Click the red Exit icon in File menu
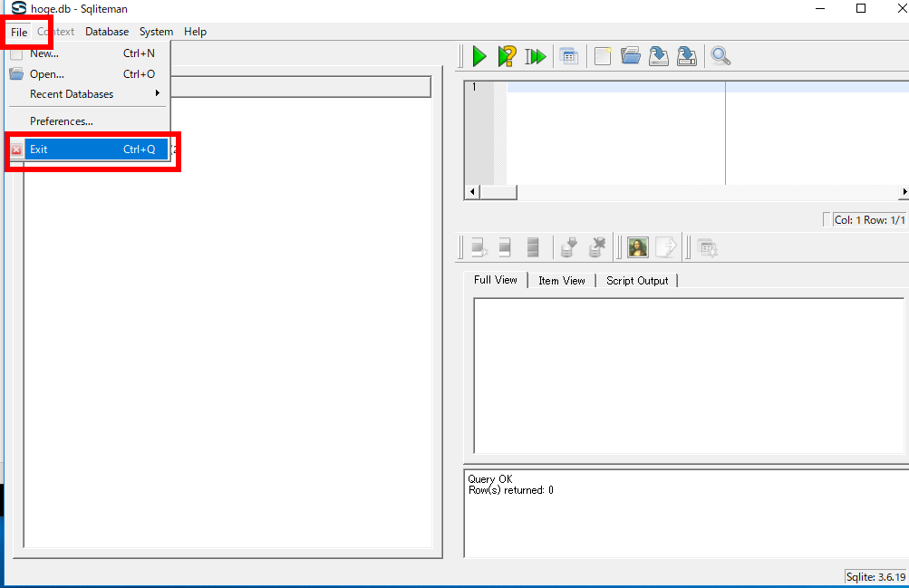 click(x=16, y=149)
